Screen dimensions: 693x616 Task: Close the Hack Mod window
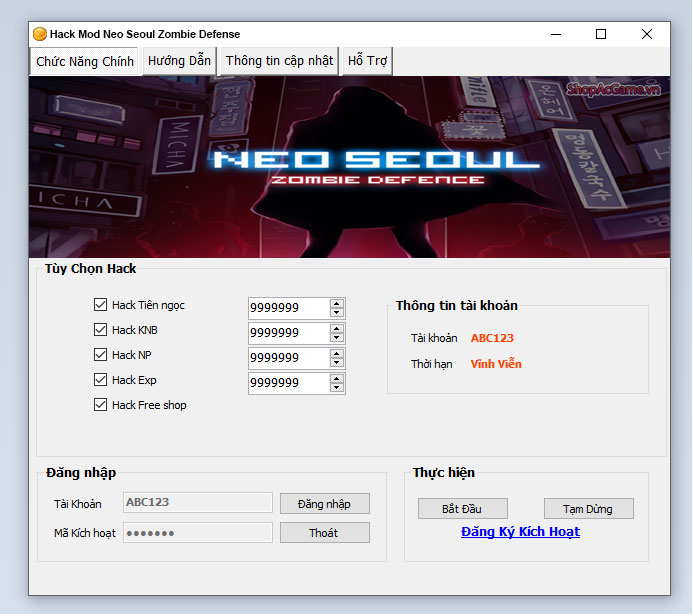tap(647, 34)
